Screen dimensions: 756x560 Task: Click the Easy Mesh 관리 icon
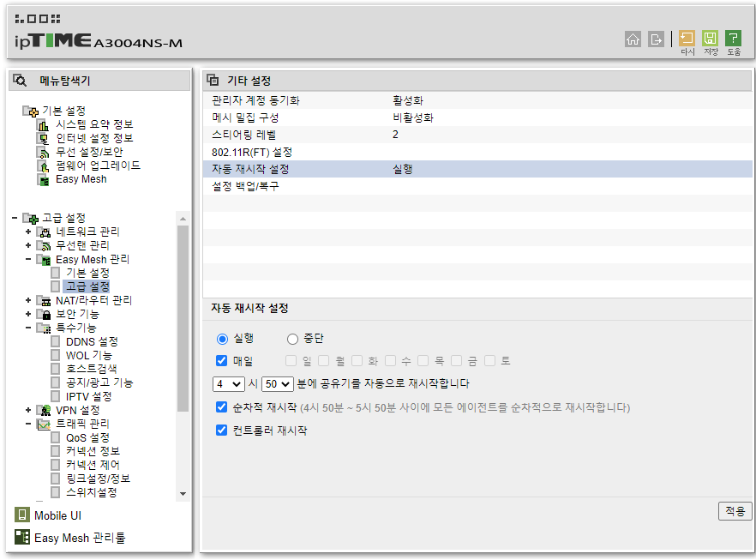(x=44, y=260)
